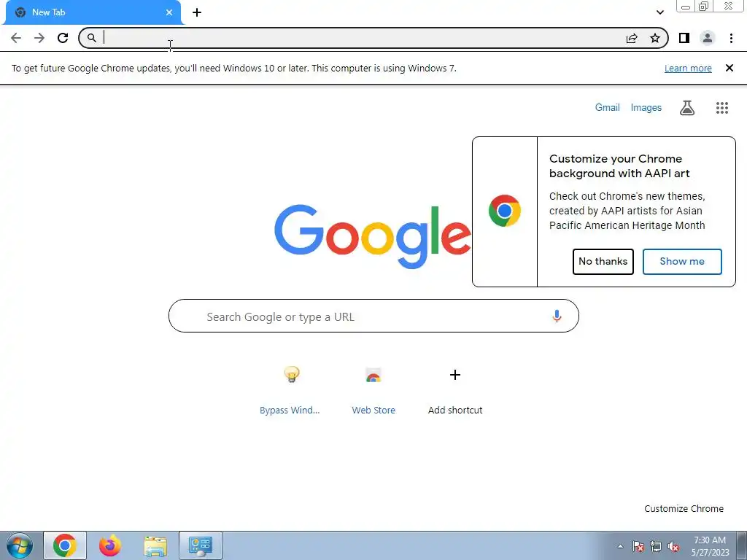The image size is (747, 560).
Task: Click Show me for AAPI themes
Action: [x=682, y=262]
